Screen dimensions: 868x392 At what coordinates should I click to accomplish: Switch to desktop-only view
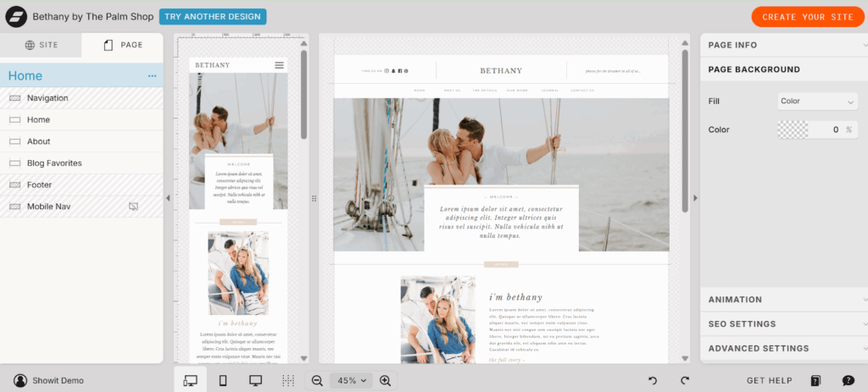point(255,381)
